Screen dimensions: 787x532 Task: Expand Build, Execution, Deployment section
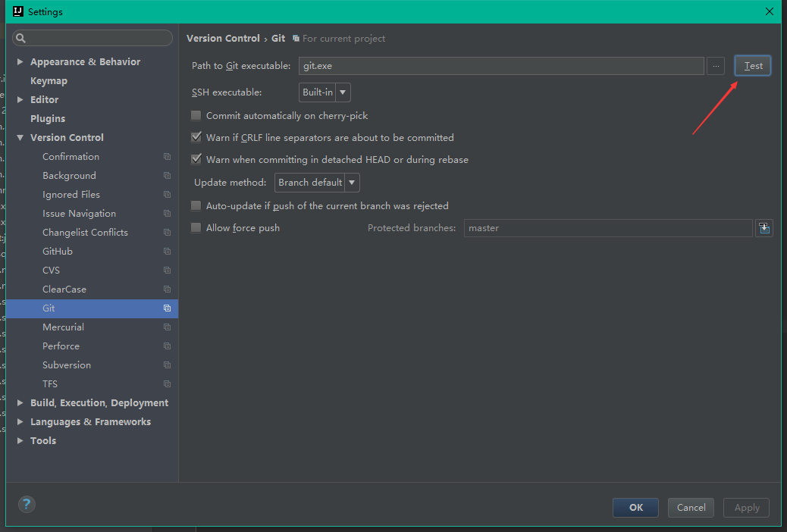coord(20,402)
